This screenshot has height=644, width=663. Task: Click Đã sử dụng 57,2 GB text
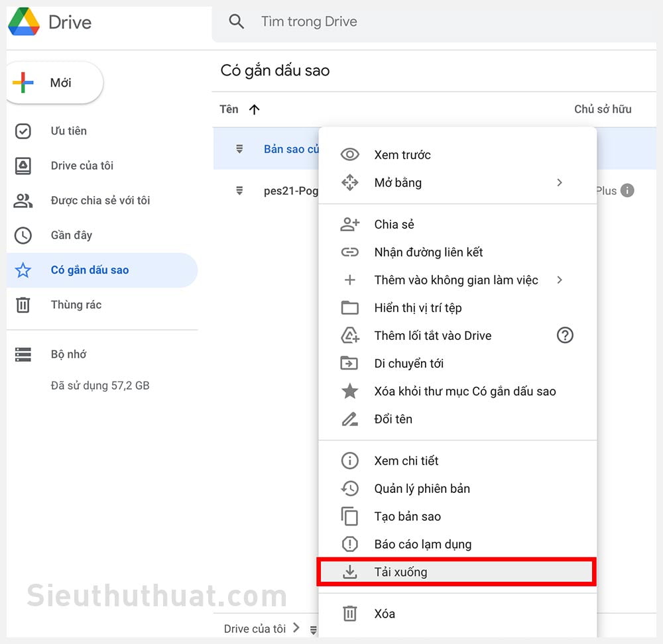click(100, 386)
